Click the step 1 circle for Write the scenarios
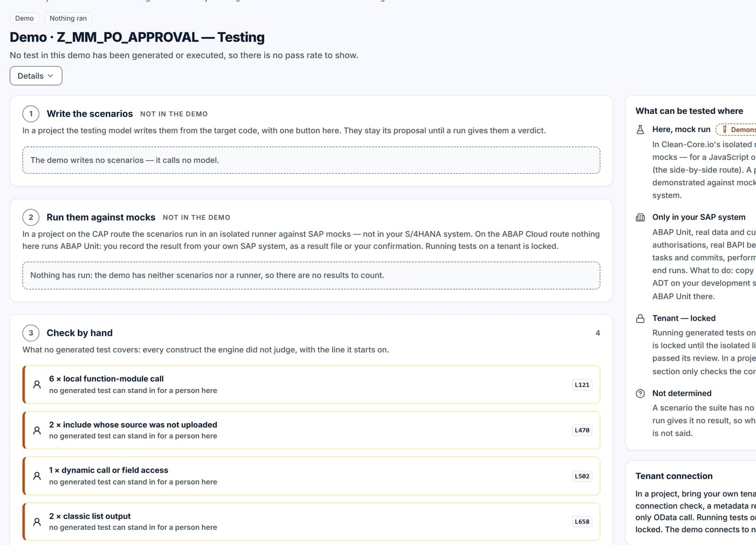 31,114
